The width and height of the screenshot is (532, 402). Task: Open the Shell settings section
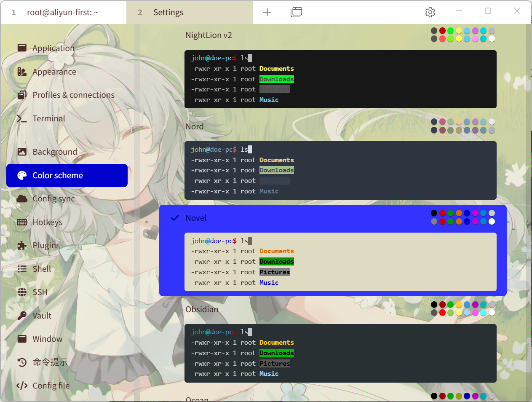[x=67, y=269]
